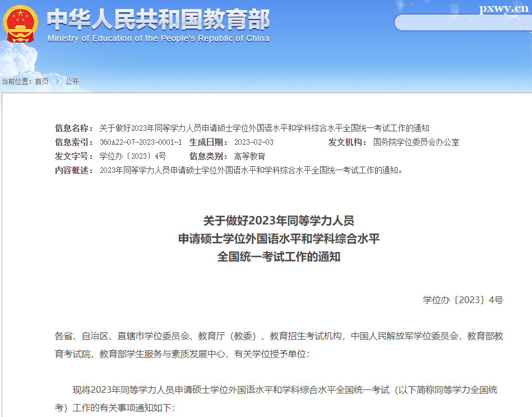Click the paragraph starting 现将2023年同等学力人员
The width and height of the screenshot is (532, 417).
coord(285,390)
